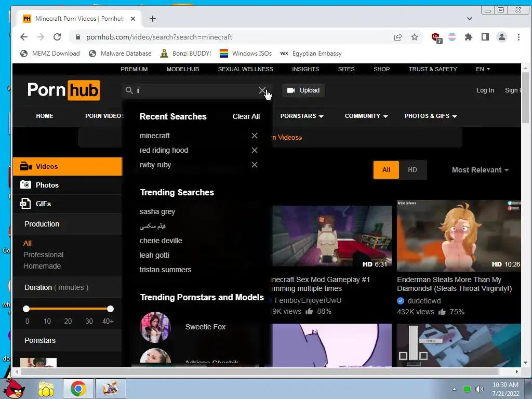
Task: Open the Chrome profile avatar
Action: 502,37
